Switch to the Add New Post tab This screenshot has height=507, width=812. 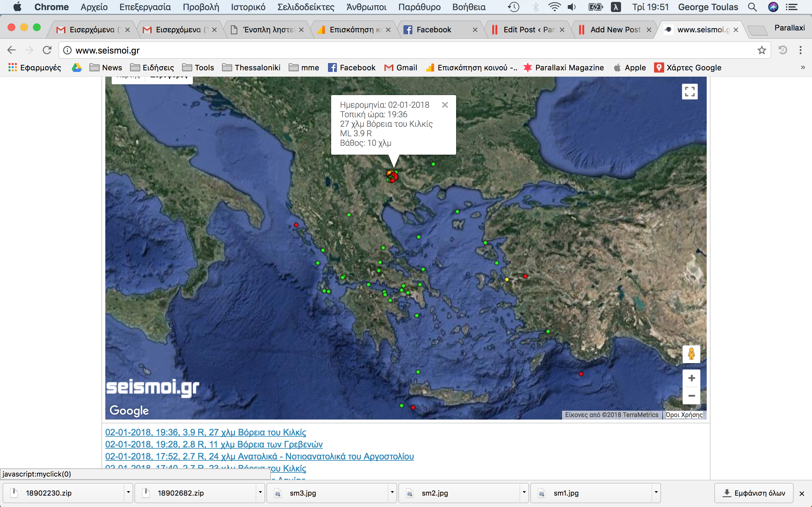(615, 30)
